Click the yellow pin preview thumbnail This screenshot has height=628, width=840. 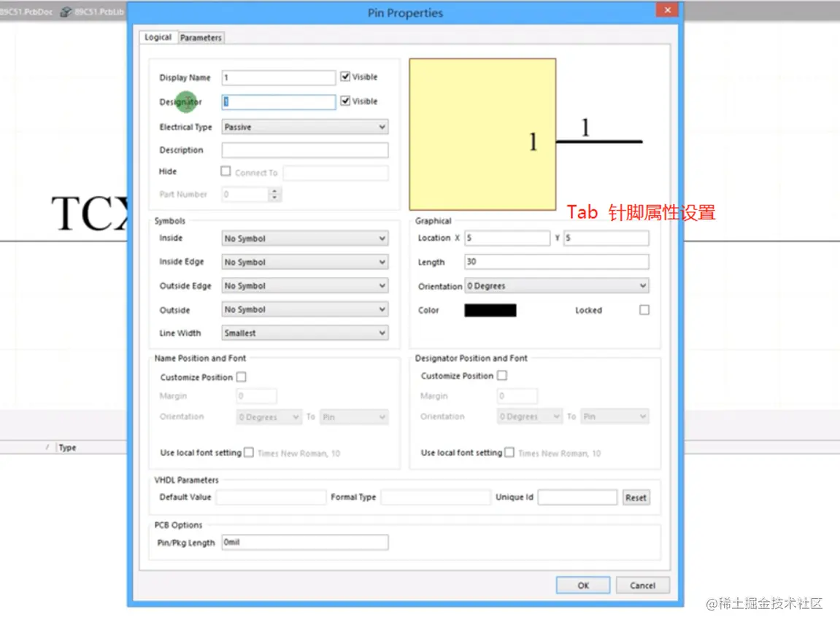click(x=482, y=134)
